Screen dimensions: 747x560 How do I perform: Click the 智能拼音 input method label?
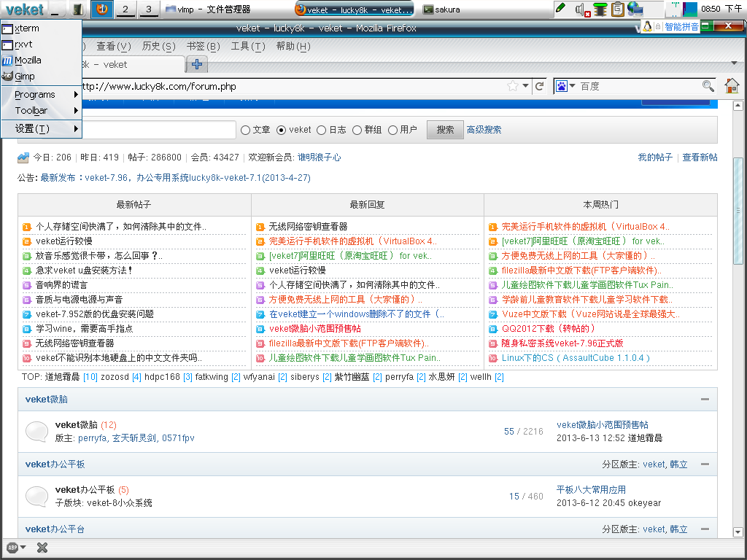point(681,27)
